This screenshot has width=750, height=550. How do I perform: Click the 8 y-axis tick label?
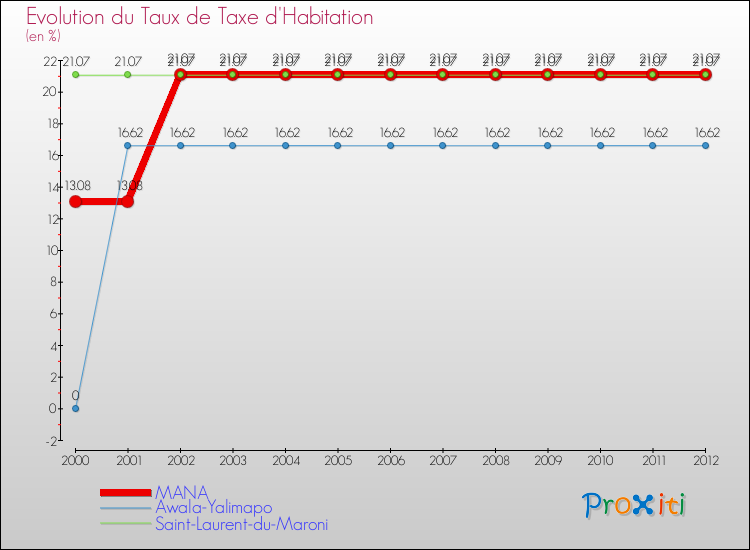tap(54, 282)
